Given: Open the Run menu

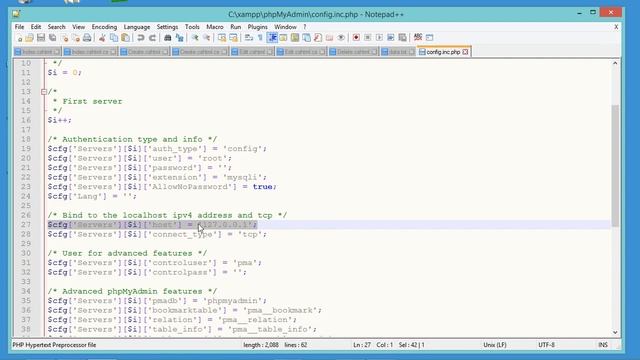Looking at the screenshot, I should point(236,27).
